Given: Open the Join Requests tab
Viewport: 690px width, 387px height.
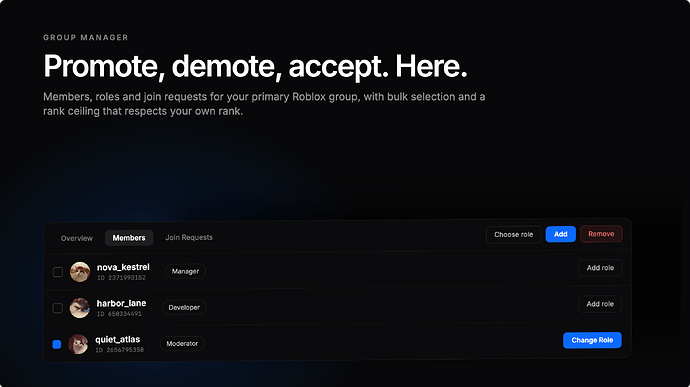Looking at the screenshot, I should pos(189,237).
